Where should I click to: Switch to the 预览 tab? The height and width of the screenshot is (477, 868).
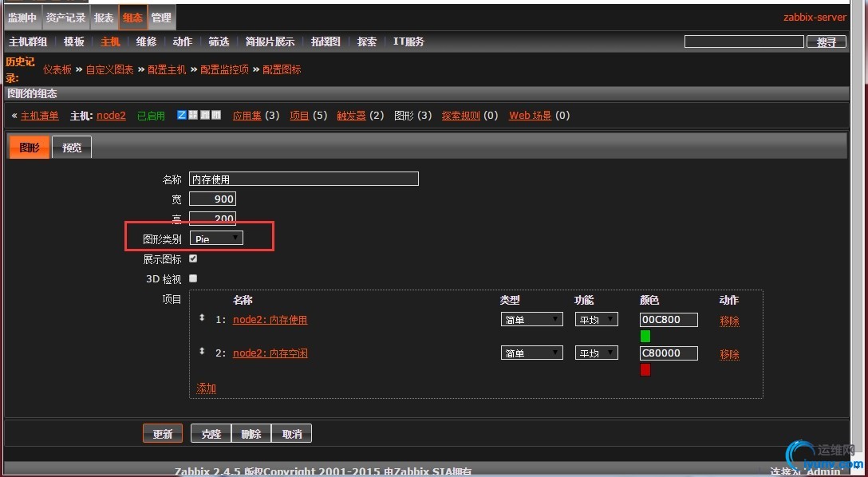[x=72, y=148]
